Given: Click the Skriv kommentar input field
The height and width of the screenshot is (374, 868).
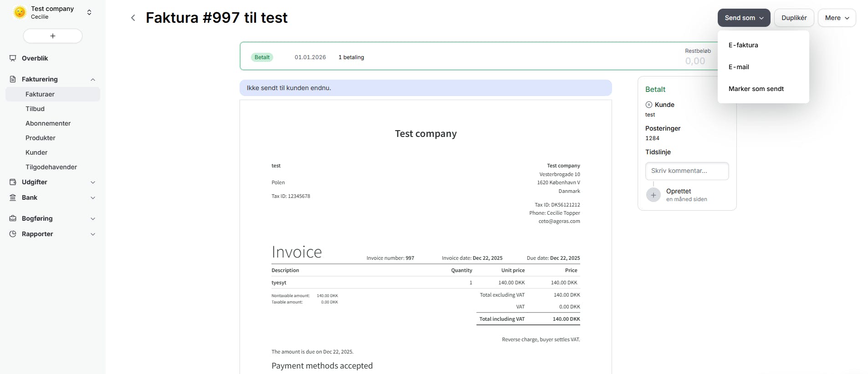Looking at the screenshot, I should click(687, 171).
